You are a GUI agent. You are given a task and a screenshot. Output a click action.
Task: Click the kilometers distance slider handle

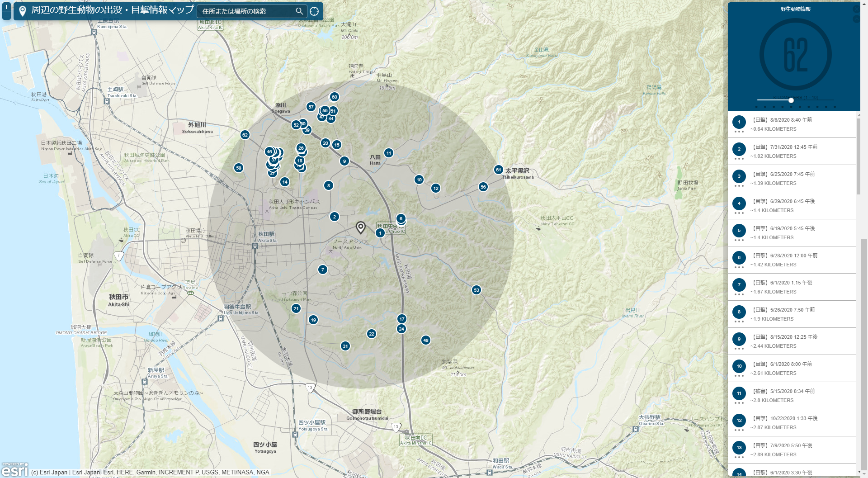click(x=791, y=100)
